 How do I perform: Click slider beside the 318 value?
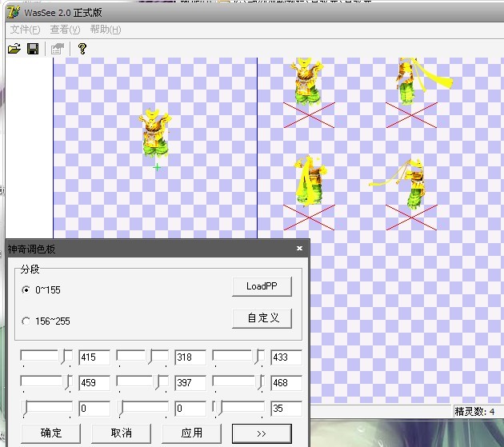click(x=142, y=357)
